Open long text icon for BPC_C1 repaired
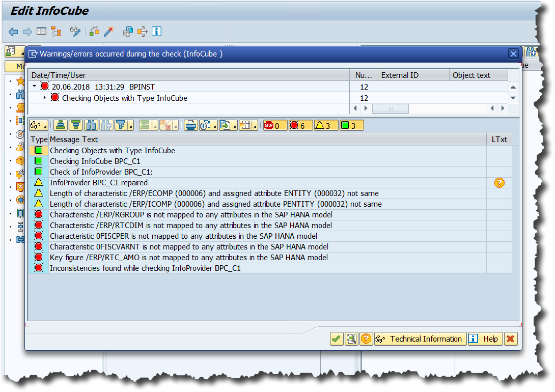Image resolution: width=555 pixels, height=392 pixels. pos(499,182)
